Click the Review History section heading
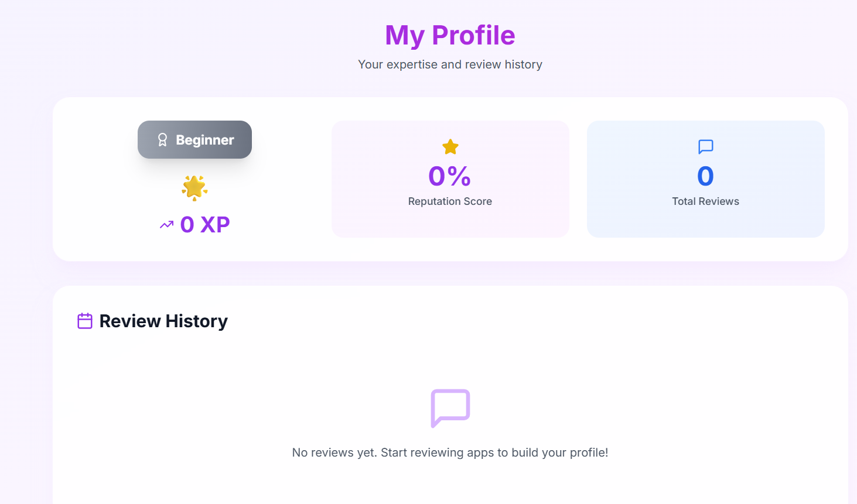Screen dimensions: 857x504 click(x=163, y=321)
